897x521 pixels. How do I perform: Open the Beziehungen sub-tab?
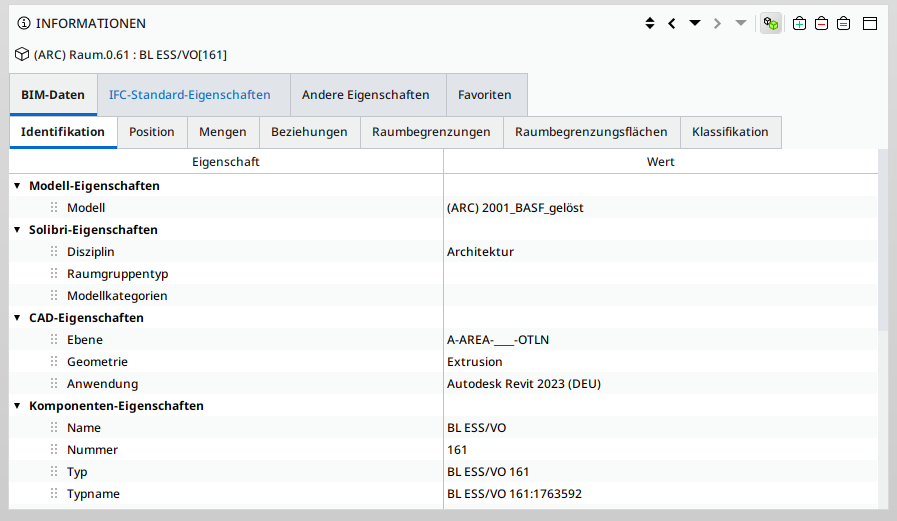tap(309, 132)
